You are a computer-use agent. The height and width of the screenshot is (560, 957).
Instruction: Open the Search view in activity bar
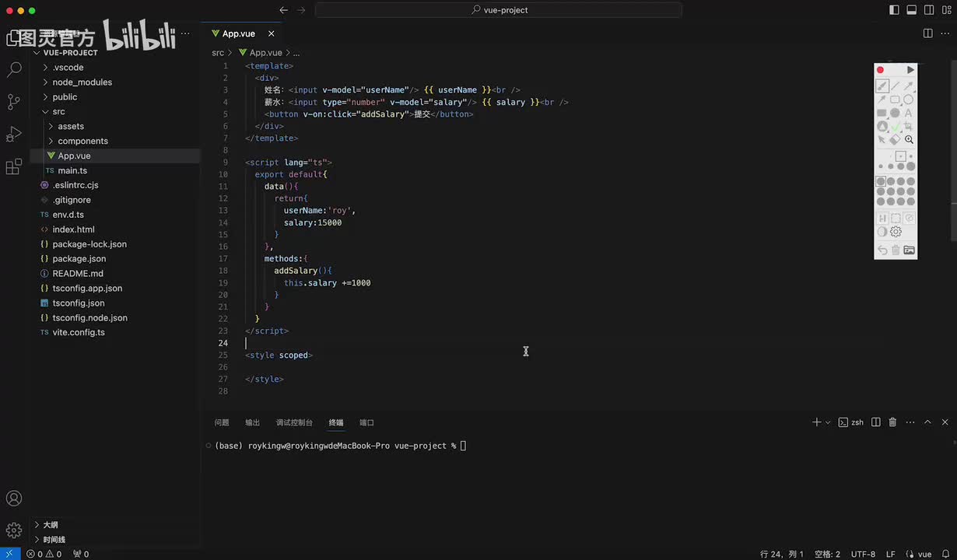[14, 69]
